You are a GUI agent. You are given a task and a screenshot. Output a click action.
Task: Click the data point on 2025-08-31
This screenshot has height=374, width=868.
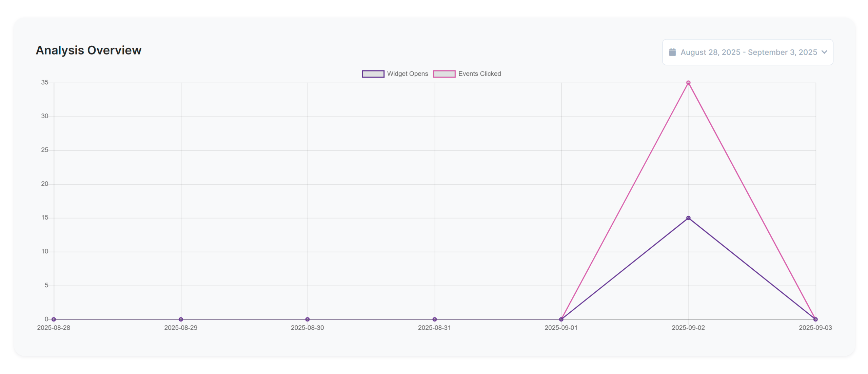pyautogui.click(x=434, y=319)
